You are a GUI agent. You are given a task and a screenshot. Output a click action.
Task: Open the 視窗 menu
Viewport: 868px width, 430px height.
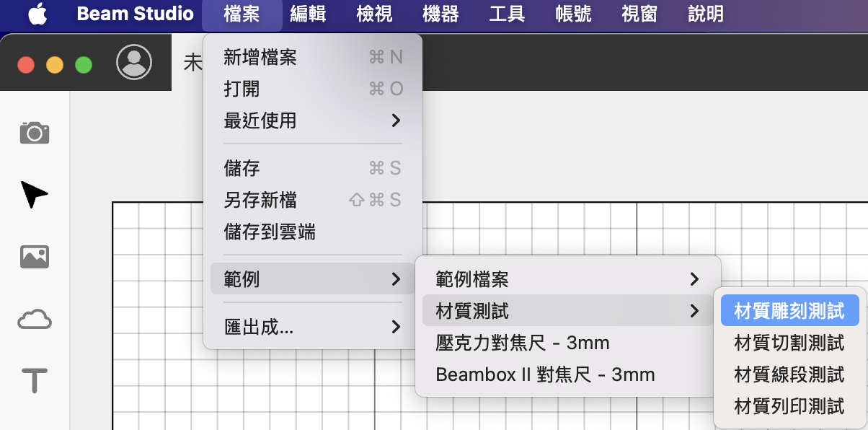(639, 14)
